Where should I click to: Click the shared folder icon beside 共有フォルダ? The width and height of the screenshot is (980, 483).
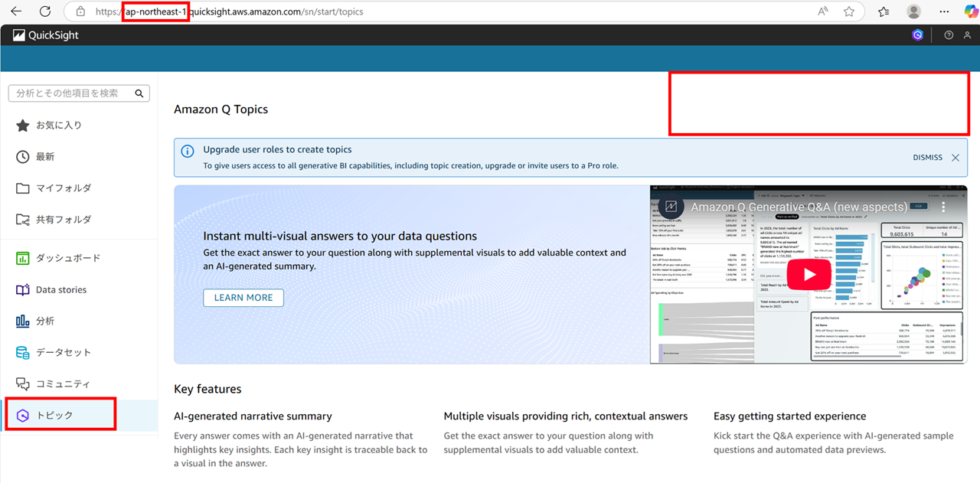[x=23, y=220]
